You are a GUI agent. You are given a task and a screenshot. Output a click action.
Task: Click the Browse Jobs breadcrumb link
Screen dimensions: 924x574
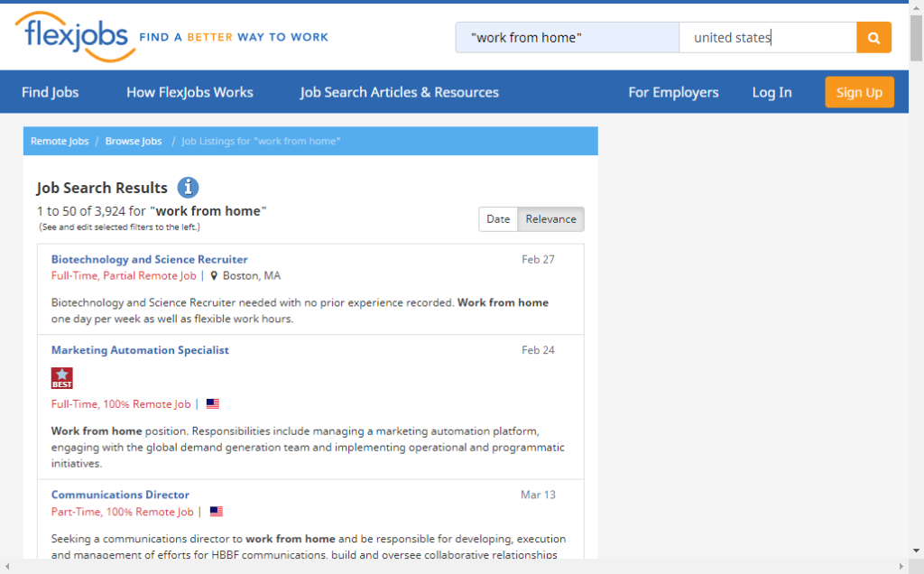(x=134, y=142)
